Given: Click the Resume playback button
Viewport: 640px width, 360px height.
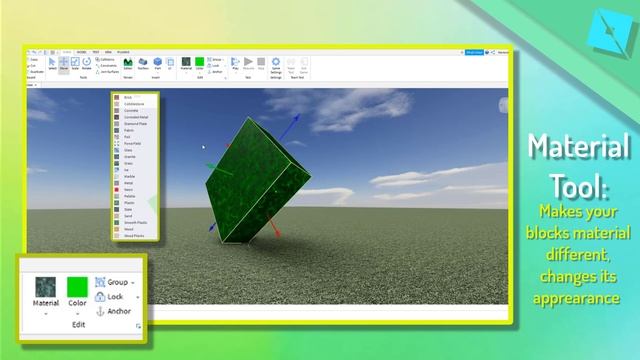Looking at the screenshot, I should [x=248, y=64].
